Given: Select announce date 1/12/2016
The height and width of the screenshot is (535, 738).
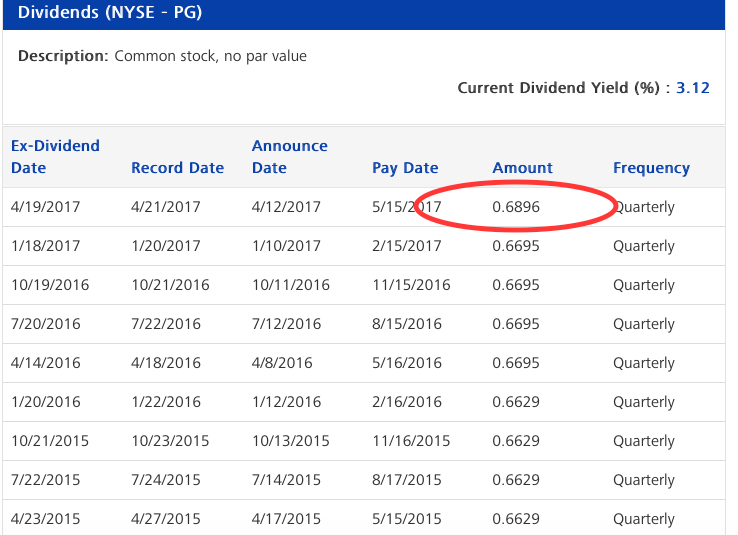Looking at the screenshot, I should 286,402.
